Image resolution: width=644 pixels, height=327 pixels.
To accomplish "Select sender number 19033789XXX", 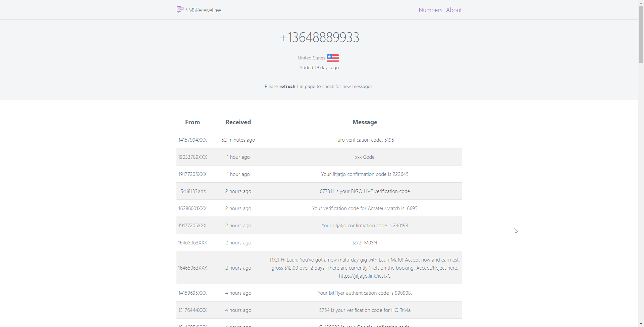I will (192, 157).
